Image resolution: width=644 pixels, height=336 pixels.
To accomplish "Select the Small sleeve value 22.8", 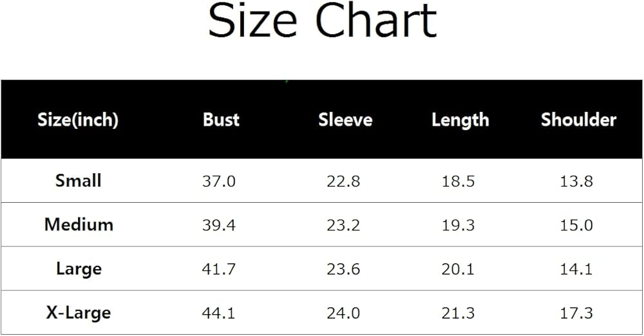I will (x=343, y=182).
